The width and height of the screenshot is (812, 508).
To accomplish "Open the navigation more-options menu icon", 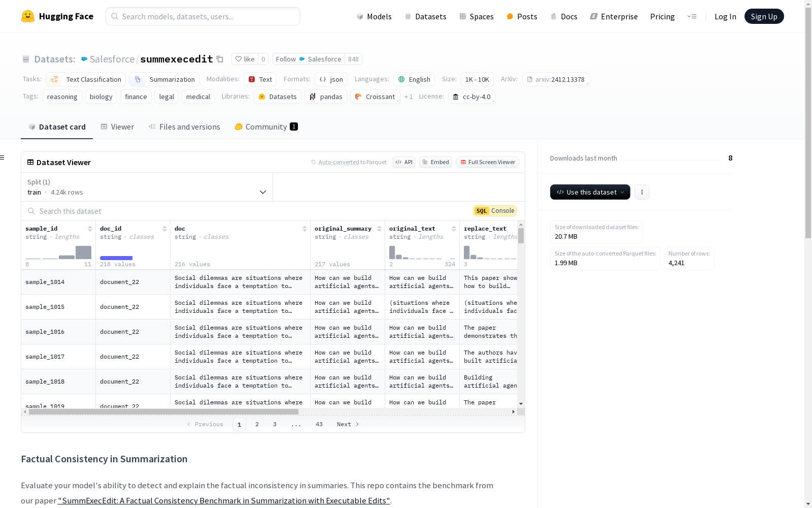I will (x=692, y=16).
